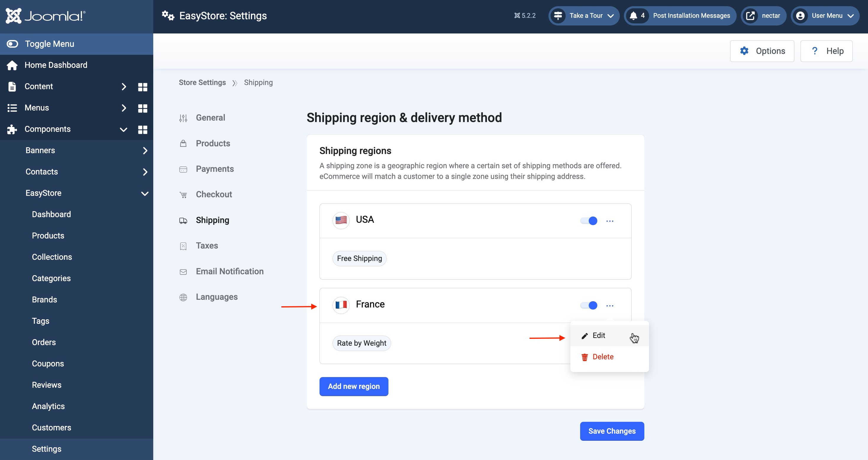Image resolution: width=868 pixels, height=460 pixels.
Task: Expand the Take a Tour dropdown
Action: (x=586, y=15)
